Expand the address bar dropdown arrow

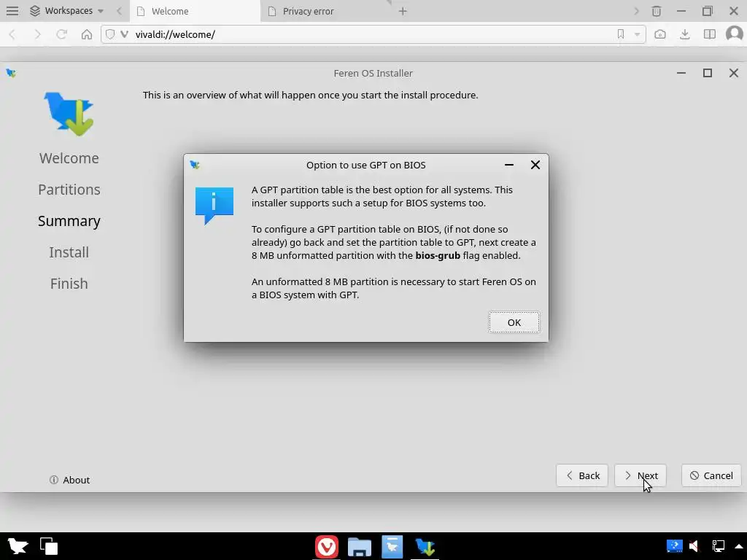tap(637, 34)
